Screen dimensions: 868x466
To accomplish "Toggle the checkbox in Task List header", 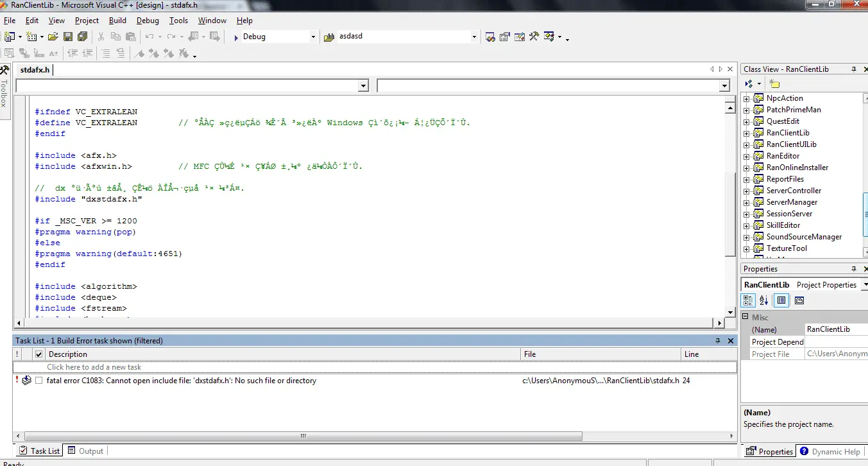I will (x=39, y=354).
